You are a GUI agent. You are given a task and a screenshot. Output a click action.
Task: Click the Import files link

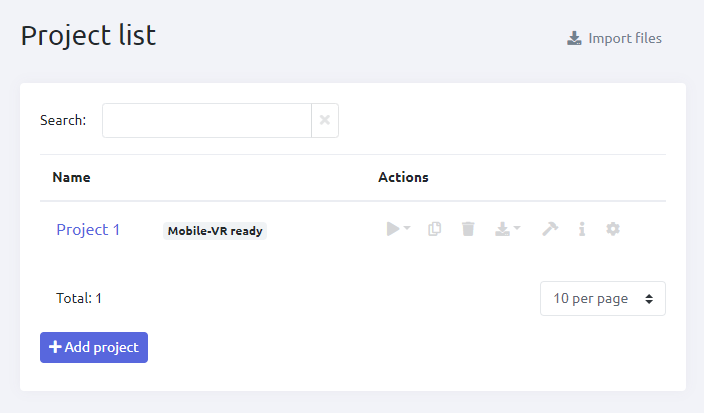(x=614, y=39)
